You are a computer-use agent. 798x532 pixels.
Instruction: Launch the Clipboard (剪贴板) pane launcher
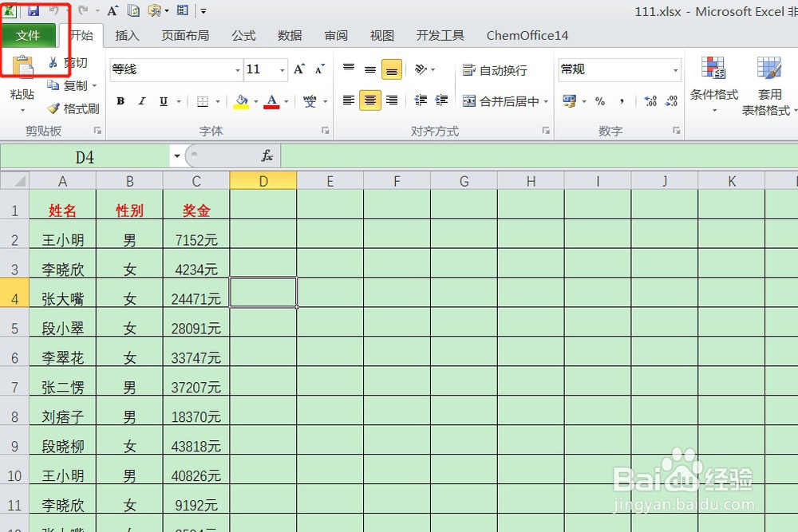pyautogui.click(x=97, y=131)
